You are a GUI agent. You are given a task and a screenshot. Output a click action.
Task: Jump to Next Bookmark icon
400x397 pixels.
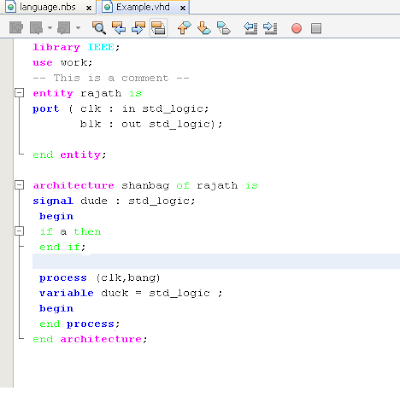(204, 28)
